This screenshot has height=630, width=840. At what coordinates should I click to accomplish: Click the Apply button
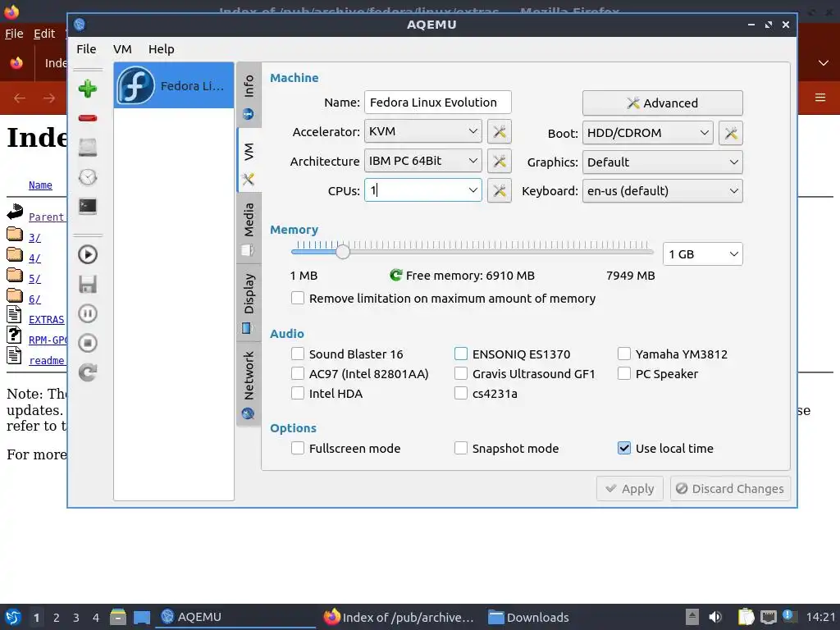pos(630,489)
